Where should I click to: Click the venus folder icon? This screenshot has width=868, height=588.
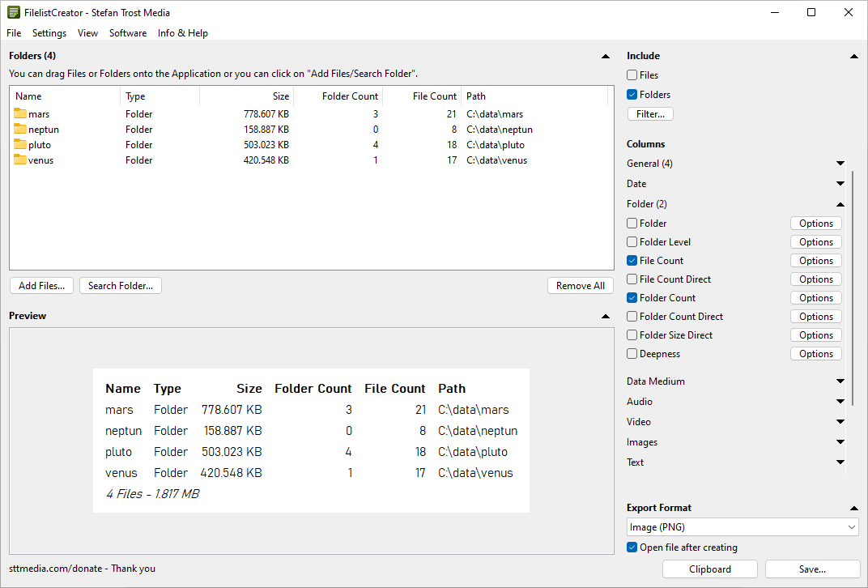coord(20,160)
